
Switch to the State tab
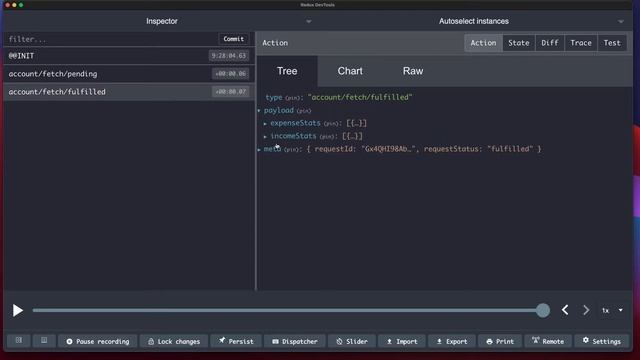pyautogui.click(x=519, y=43)
